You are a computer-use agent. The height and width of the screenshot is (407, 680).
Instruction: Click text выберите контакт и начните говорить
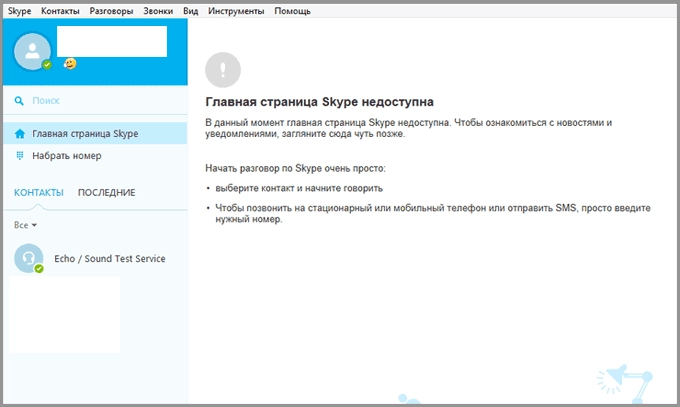[299, 188]
